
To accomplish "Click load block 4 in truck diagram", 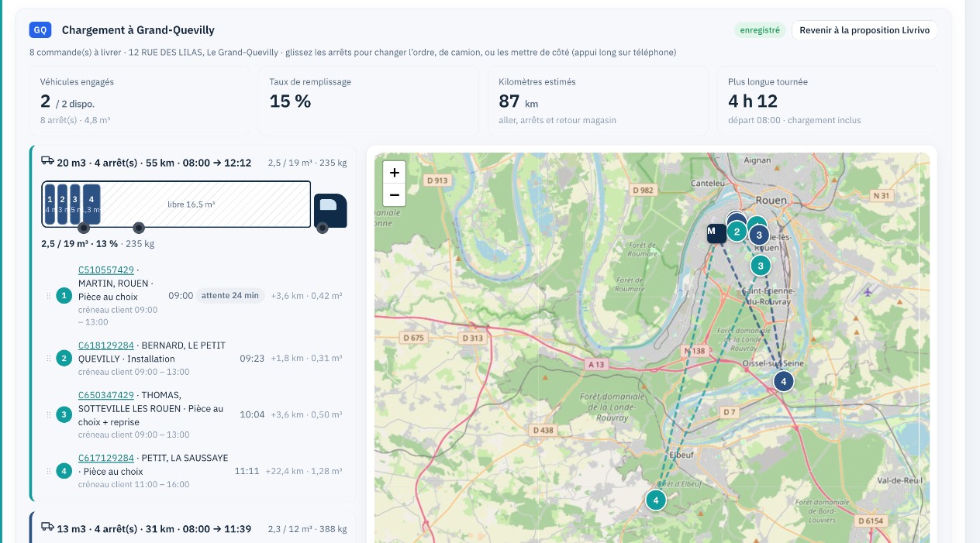I will point(91,204).
